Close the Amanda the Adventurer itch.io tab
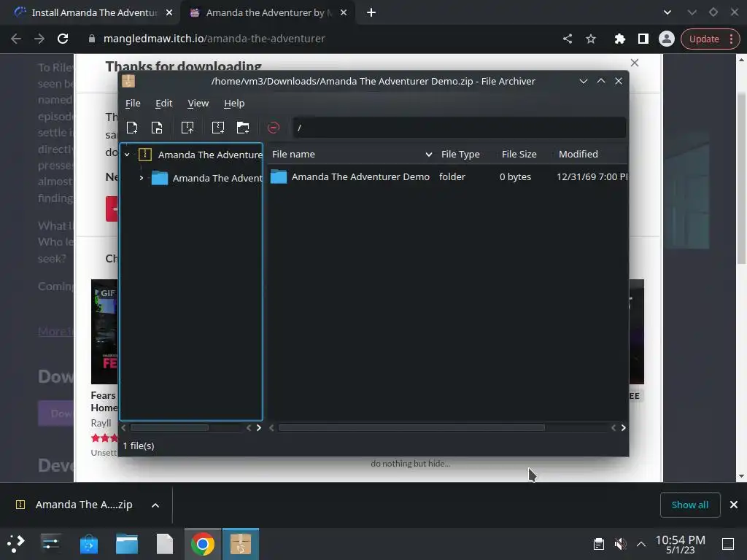 click(344, 13)
